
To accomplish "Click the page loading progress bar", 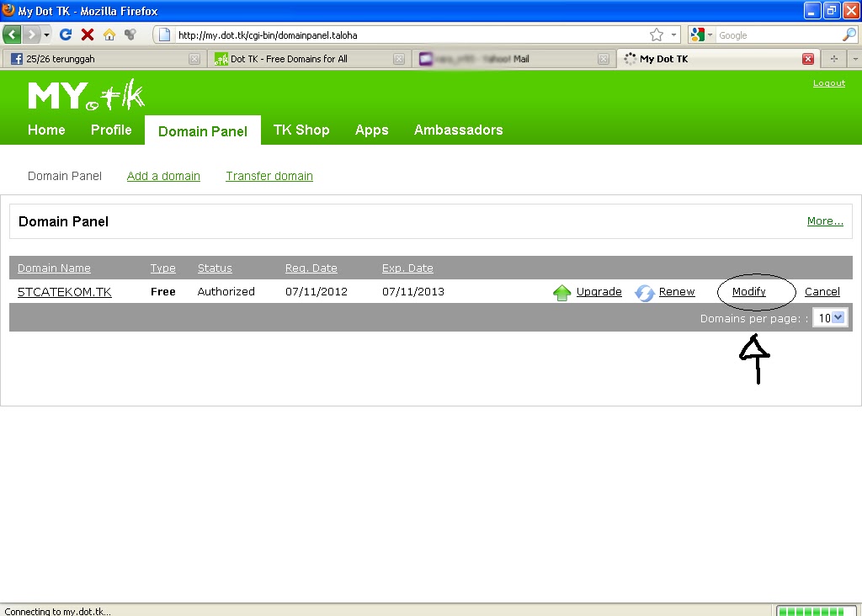I will click(x=815, y=611).
